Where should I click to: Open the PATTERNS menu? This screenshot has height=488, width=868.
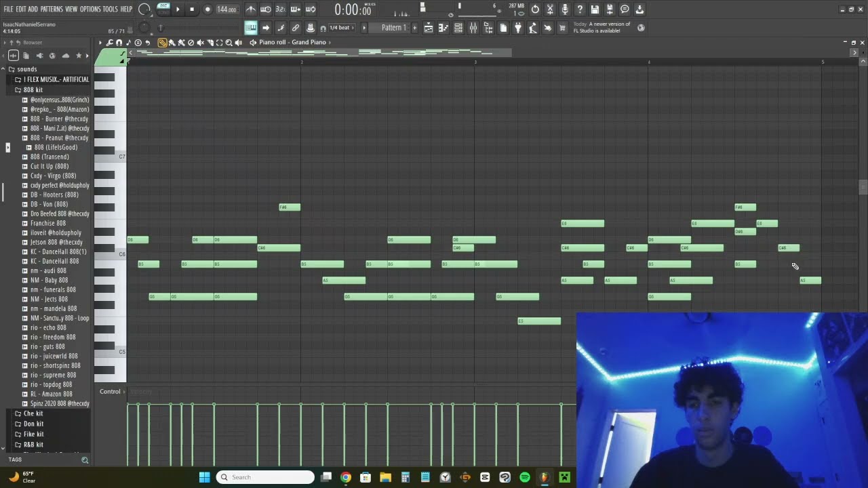pos(52,9)
